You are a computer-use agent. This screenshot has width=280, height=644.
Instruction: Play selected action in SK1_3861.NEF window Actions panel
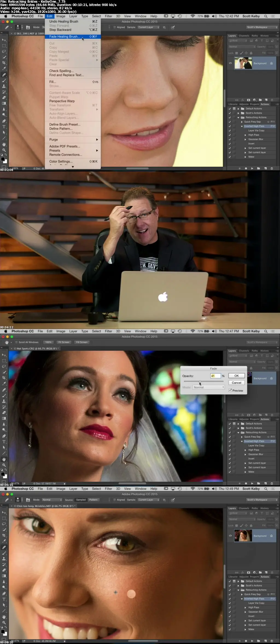[252, 168]
